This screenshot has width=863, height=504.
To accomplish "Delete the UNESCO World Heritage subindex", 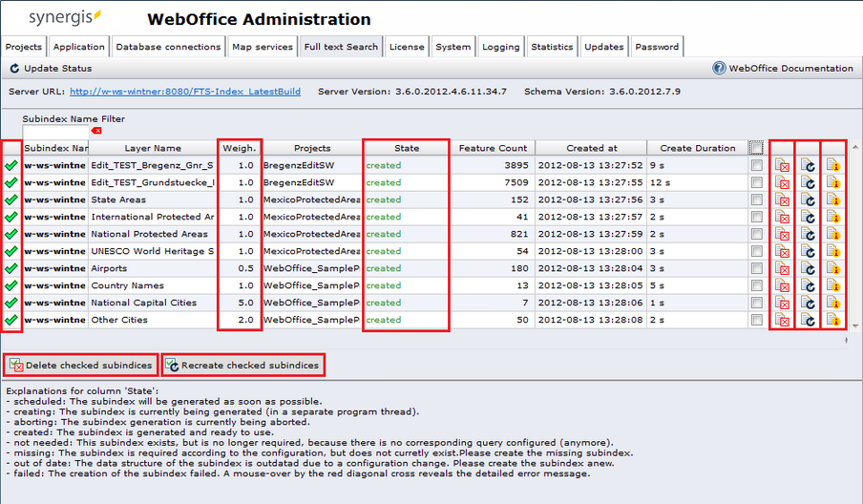I will [x=782, y=251].
